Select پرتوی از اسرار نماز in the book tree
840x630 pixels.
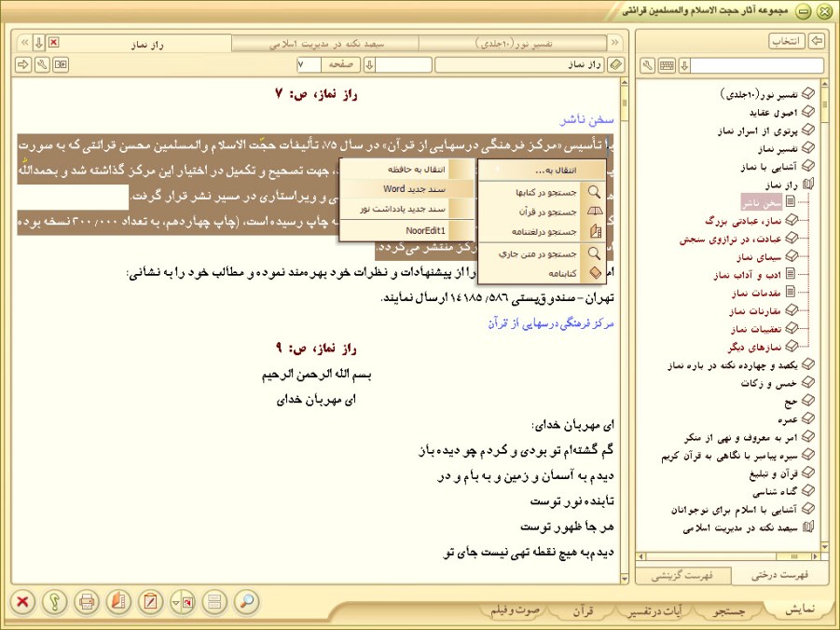tap(758, 130)
